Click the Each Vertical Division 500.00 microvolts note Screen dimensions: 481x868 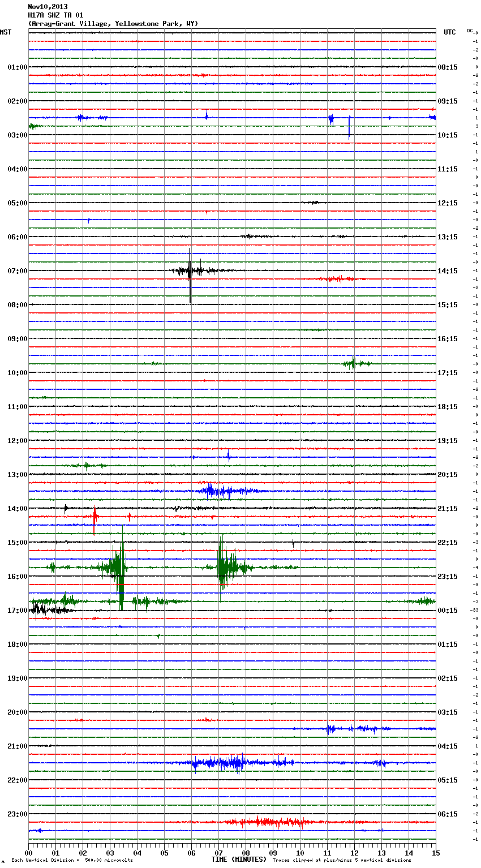72,861
